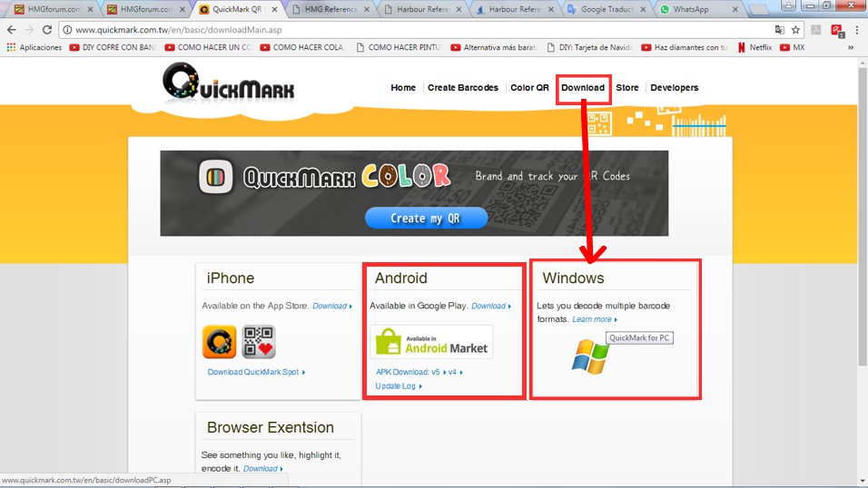The width and height of the screenshot is (868, 488).
Task: Open the Download menu item
Action: click(x=583, y=87)
